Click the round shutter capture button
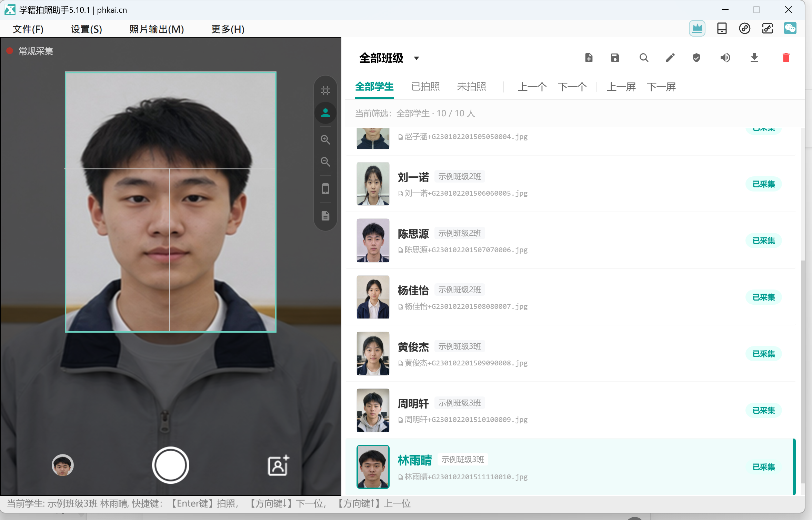 click(170, 465)
